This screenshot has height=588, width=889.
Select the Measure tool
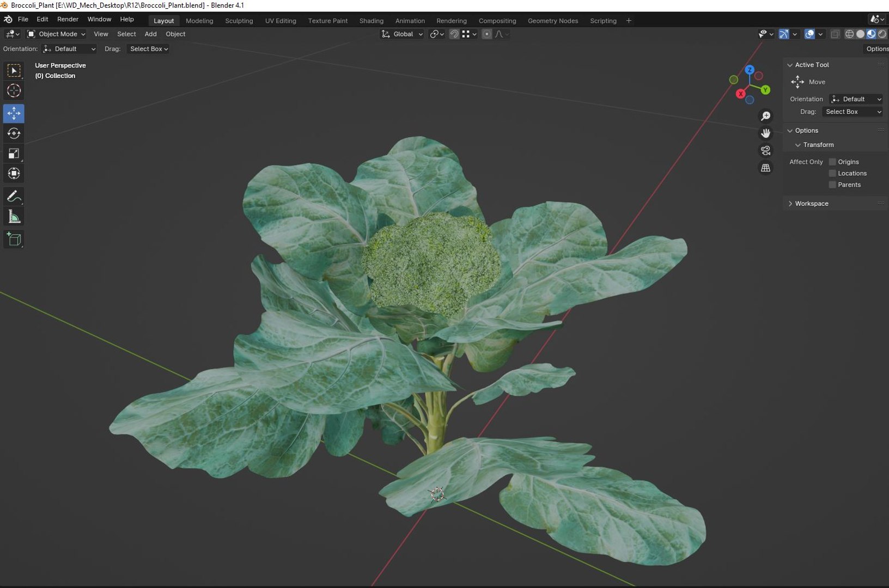pyautogui.click(x=14, y=217)
